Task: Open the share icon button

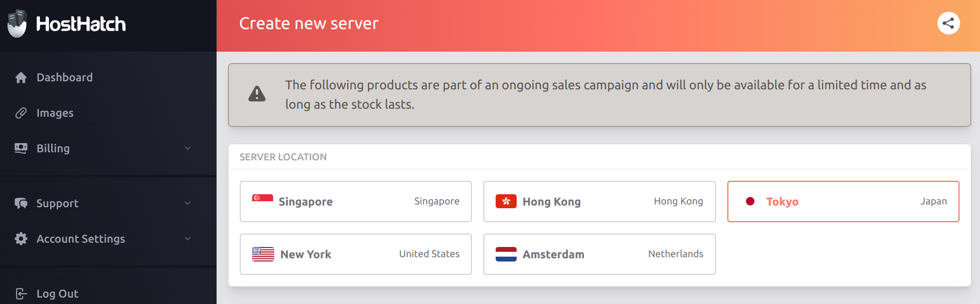Action: pos(948,23)
